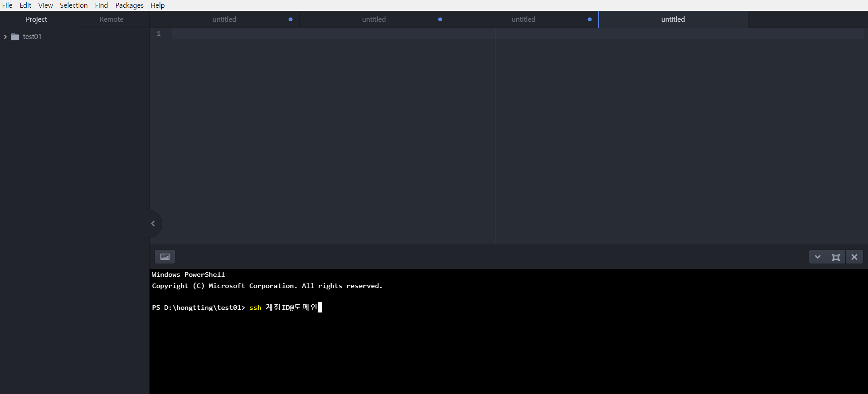
Task: Maximize the terminal panel
Action: [x=836, y=257]
